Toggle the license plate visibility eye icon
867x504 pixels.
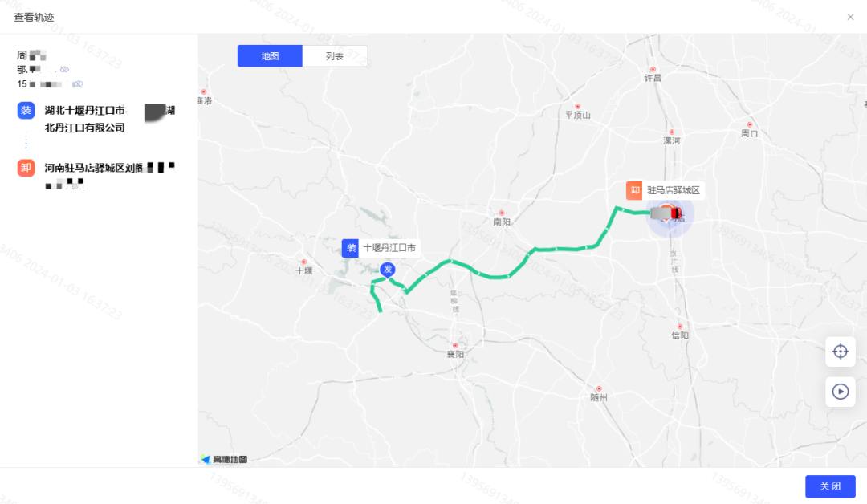tap(65, 70)
